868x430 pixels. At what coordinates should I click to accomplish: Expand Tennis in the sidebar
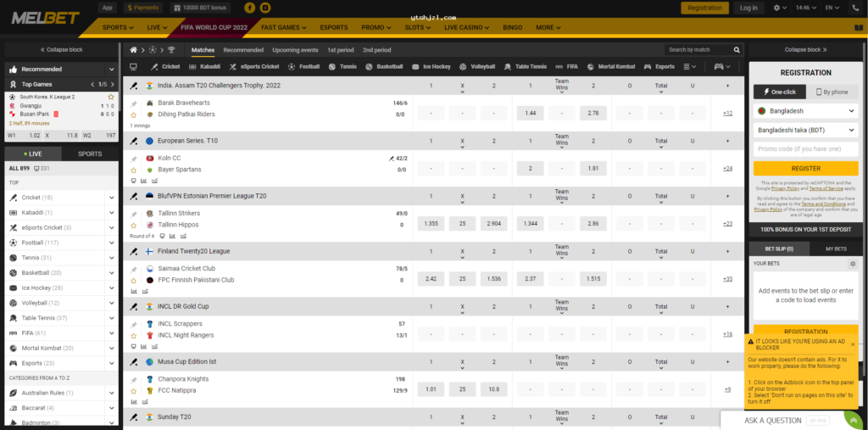[x=112, y=258]
